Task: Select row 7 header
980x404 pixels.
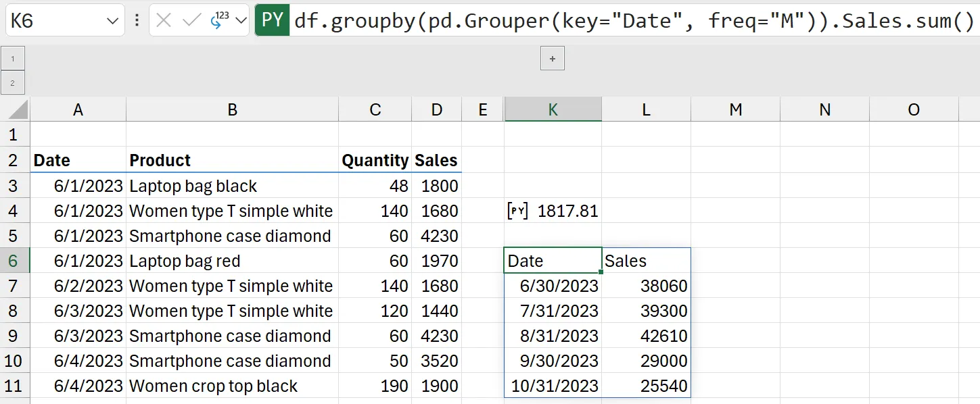Action: coord(14,286)
